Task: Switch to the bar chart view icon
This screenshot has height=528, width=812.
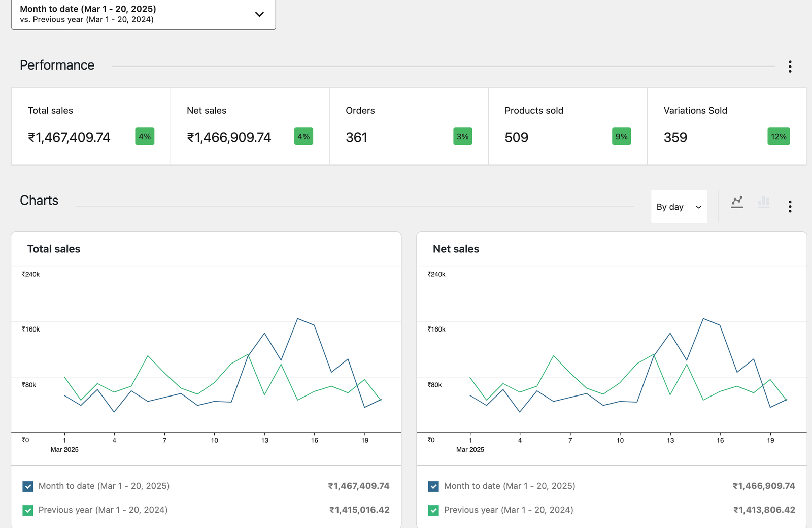Action: [x=763, y=202]
